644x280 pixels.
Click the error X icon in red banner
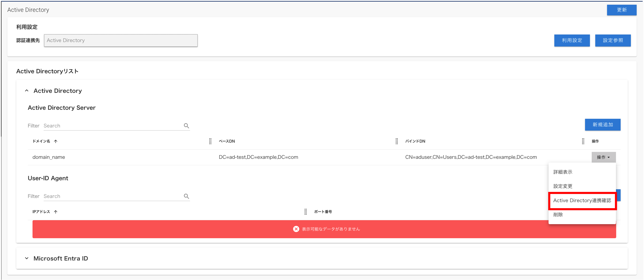[x=296, y=229]
